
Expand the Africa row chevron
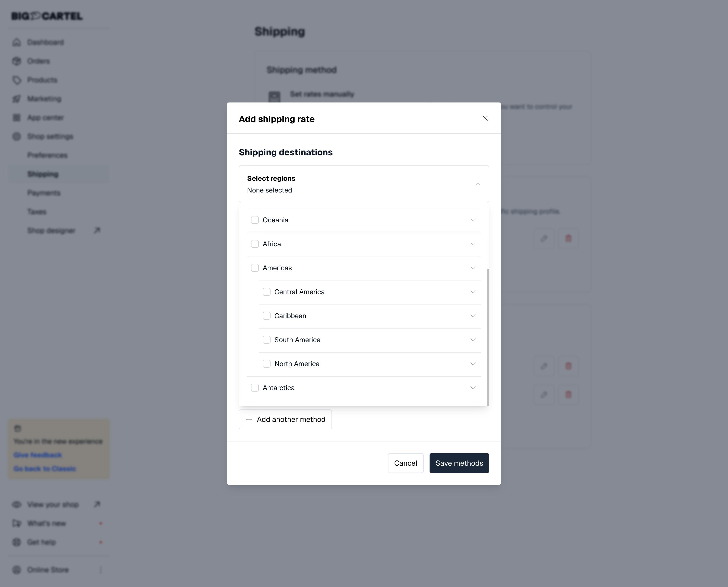[x=473, y=244]
